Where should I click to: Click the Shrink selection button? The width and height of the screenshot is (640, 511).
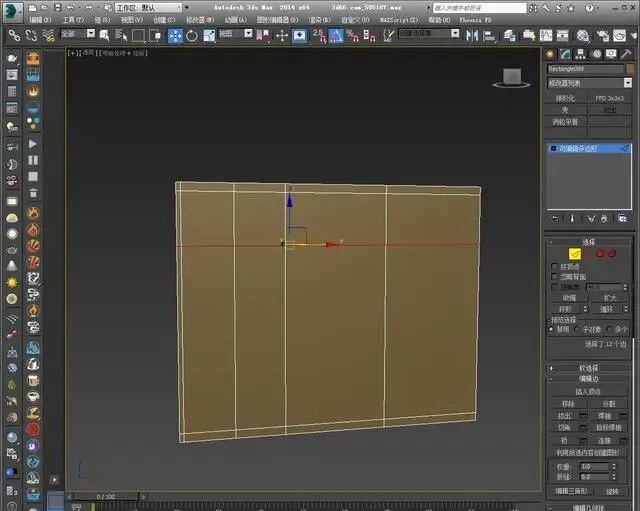569,298
